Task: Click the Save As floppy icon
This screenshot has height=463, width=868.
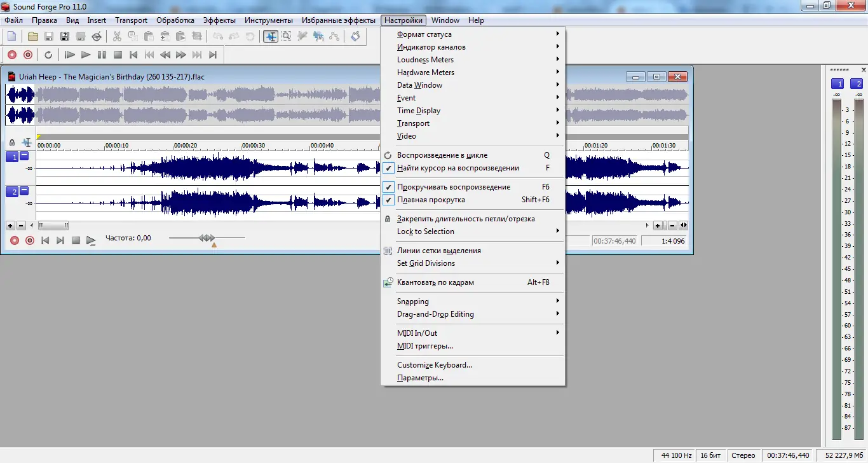Action: pyautogui.click(x=65, y=36)
